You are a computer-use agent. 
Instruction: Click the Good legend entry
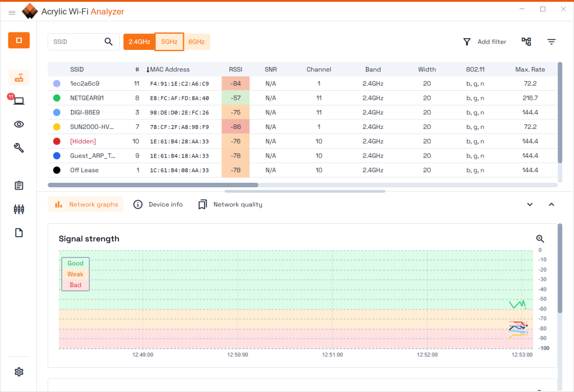coord(76,264)
